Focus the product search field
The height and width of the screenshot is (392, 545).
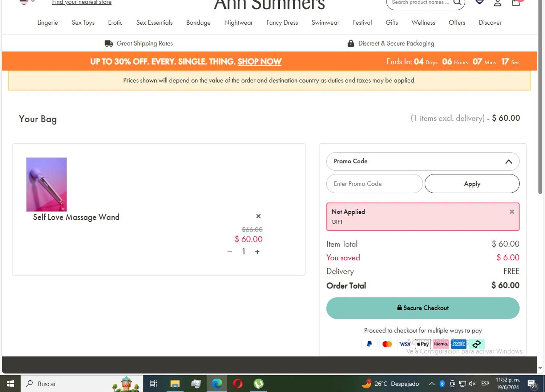420,3
